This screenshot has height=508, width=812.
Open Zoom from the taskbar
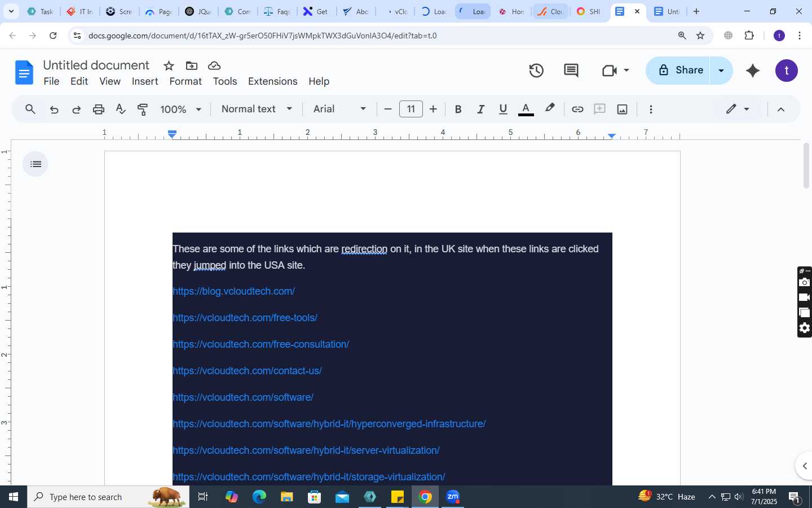pyautogui.click(x=453, y=497)
